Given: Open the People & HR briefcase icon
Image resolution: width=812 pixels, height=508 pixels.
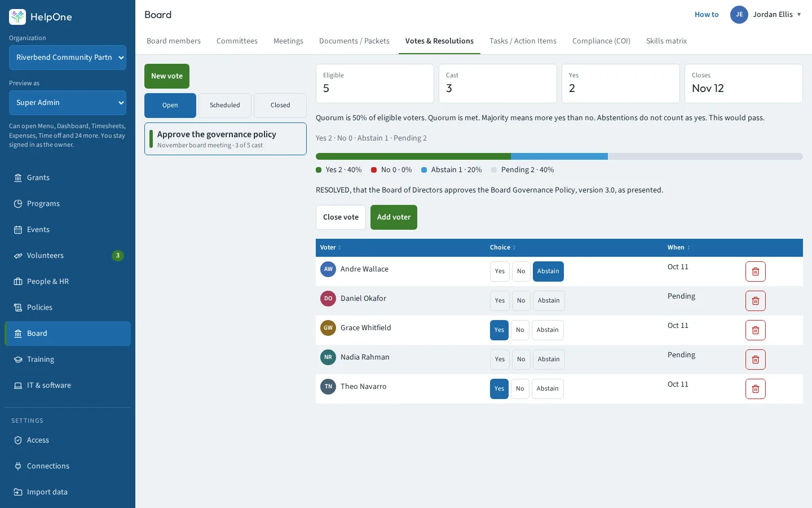Looking at the screenshot, I should (x=18, y=282).
